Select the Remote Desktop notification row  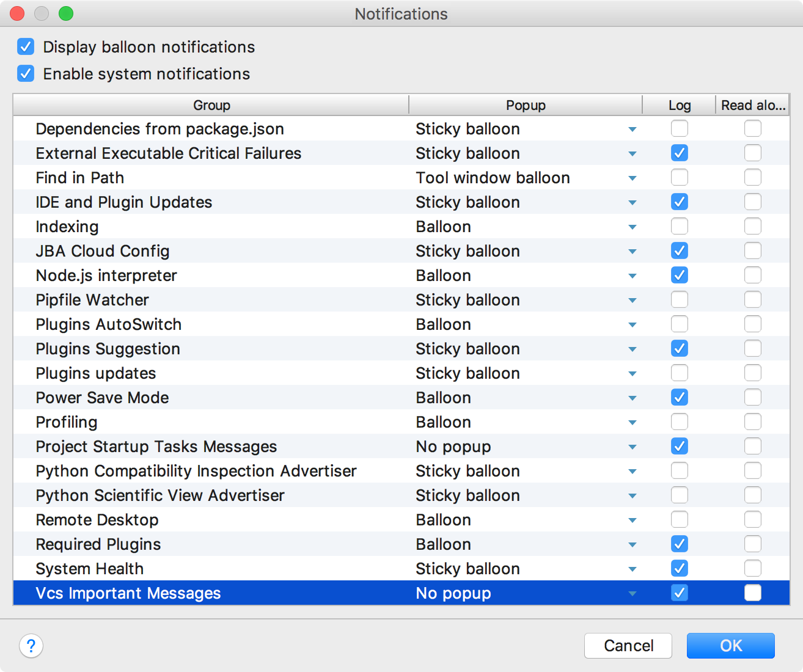(x=244, y=519)
